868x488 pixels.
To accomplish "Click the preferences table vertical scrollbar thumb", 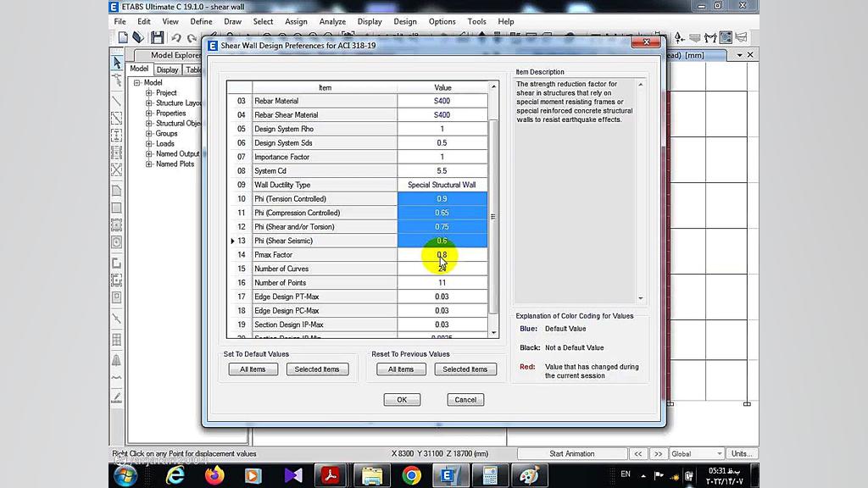I will tap(493, 216).
